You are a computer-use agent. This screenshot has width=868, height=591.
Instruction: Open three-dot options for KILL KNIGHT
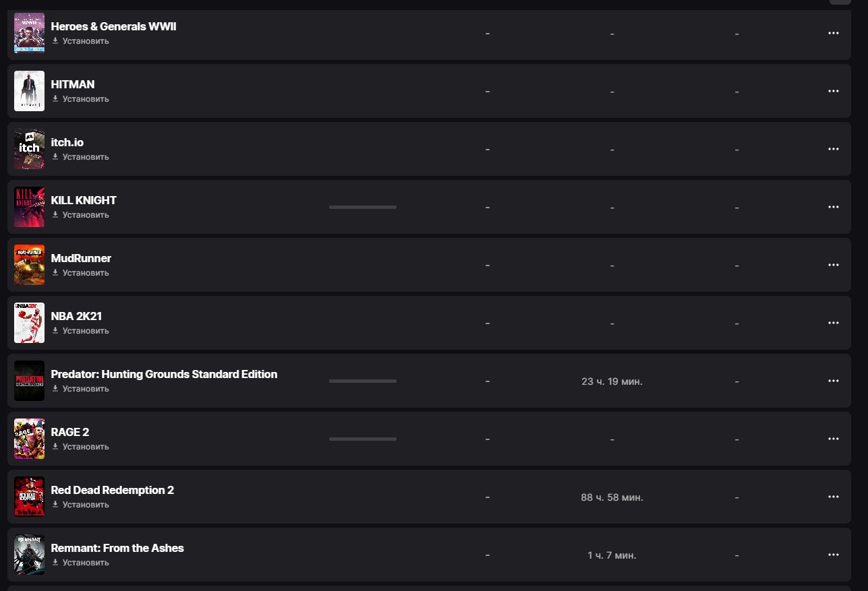point(833,207)
